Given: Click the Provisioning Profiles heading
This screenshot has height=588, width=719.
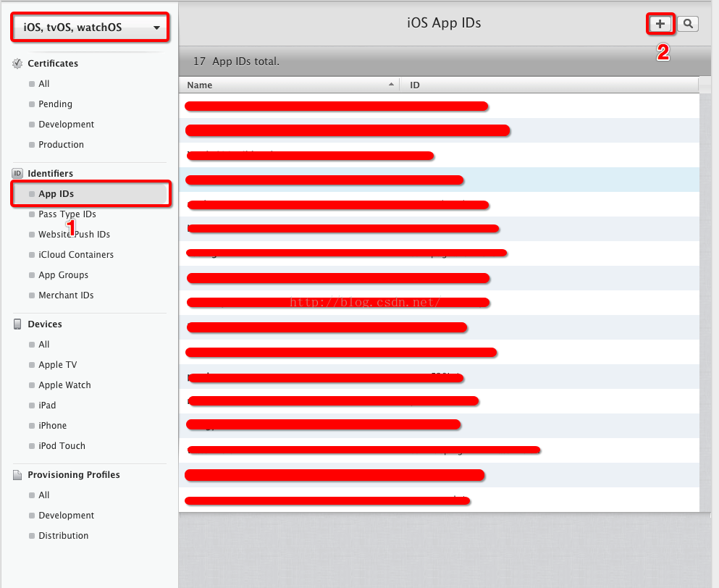Looking at the screenshot, I should [74, 475].
